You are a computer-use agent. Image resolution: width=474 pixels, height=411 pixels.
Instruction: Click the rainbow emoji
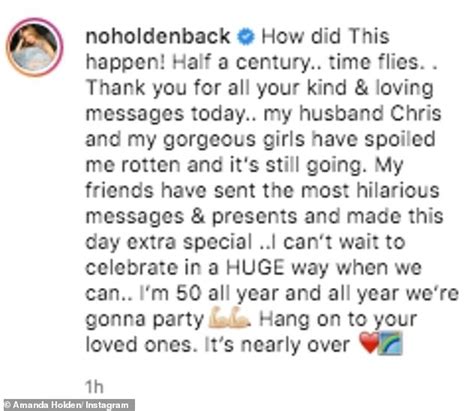tap(390, 343)
